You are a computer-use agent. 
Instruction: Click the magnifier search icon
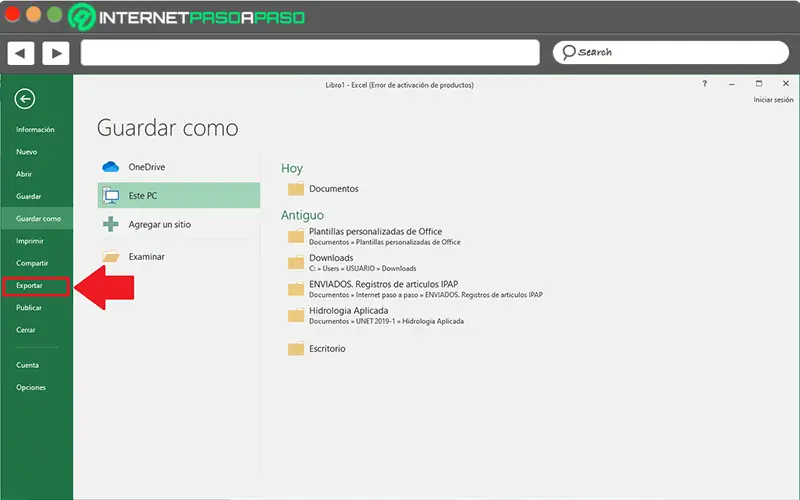(568, 52)
